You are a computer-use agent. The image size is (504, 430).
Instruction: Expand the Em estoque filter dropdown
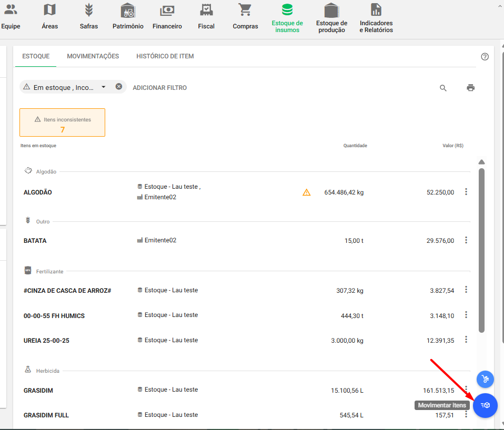pos(104,87)
